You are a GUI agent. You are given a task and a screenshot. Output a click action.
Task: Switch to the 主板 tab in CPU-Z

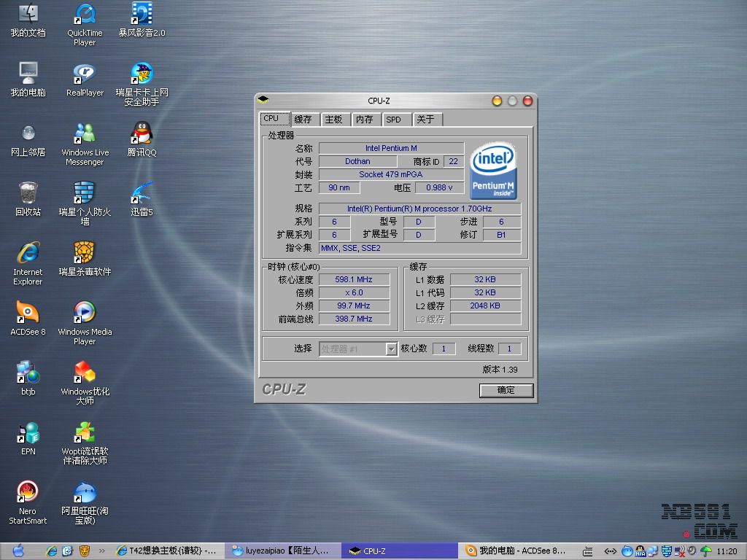333,120
